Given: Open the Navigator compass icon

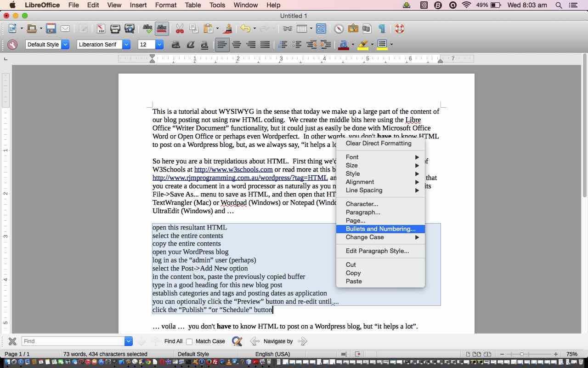Looking at the screenshot, I should tap(339, 29).
